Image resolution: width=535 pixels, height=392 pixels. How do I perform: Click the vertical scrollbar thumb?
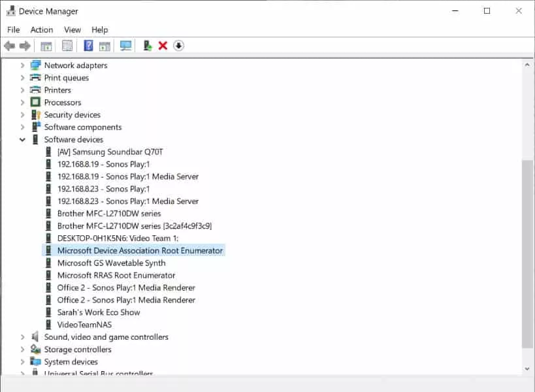point(528,254)
